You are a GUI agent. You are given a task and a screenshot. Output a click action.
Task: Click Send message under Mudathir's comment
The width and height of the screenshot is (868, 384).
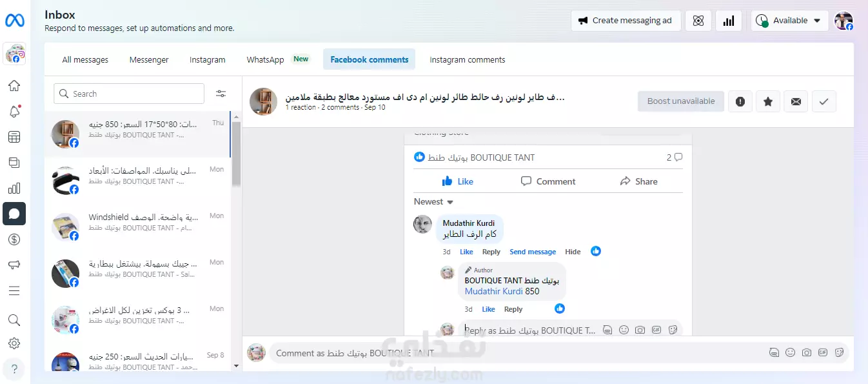[x=533, y=252]
